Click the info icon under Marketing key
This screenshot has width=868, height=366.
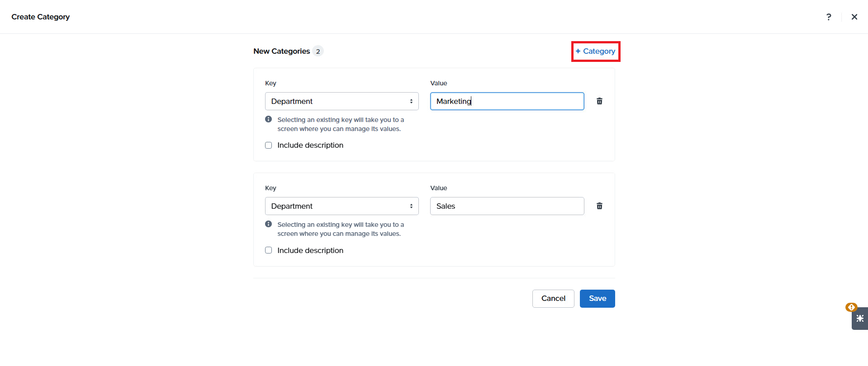pos(269,119)
